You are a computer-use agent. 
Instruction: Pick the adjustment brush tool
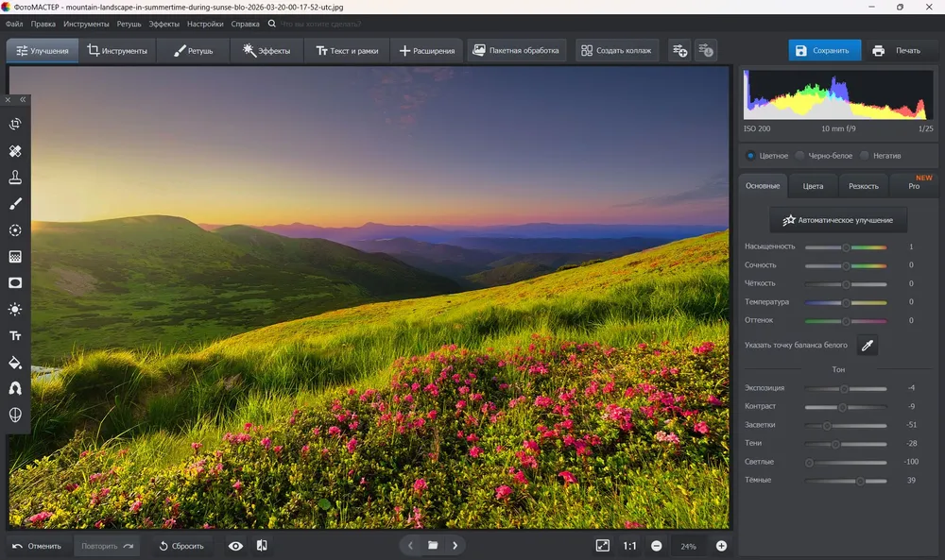click(x=15, y=204)
